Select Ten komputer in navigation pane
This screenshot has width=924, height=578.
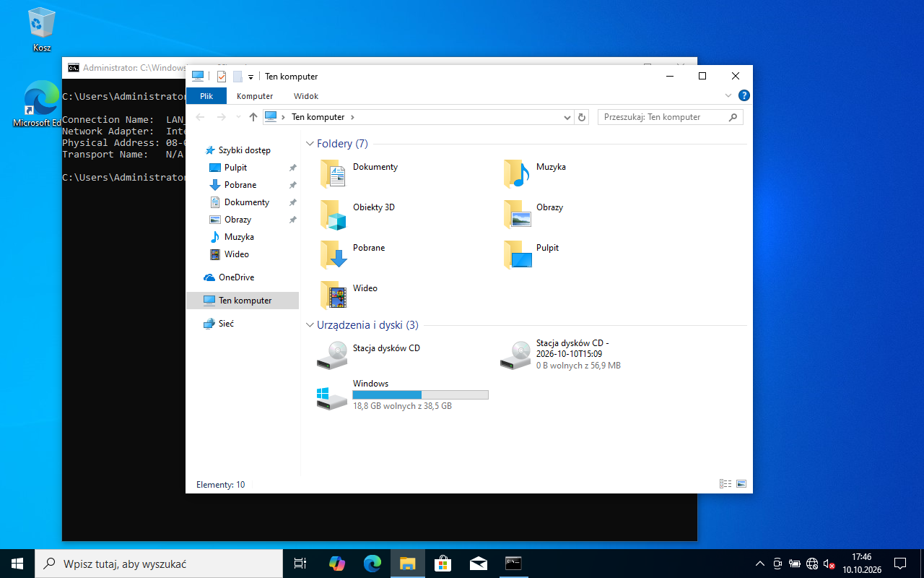click(x=242, y=301)
